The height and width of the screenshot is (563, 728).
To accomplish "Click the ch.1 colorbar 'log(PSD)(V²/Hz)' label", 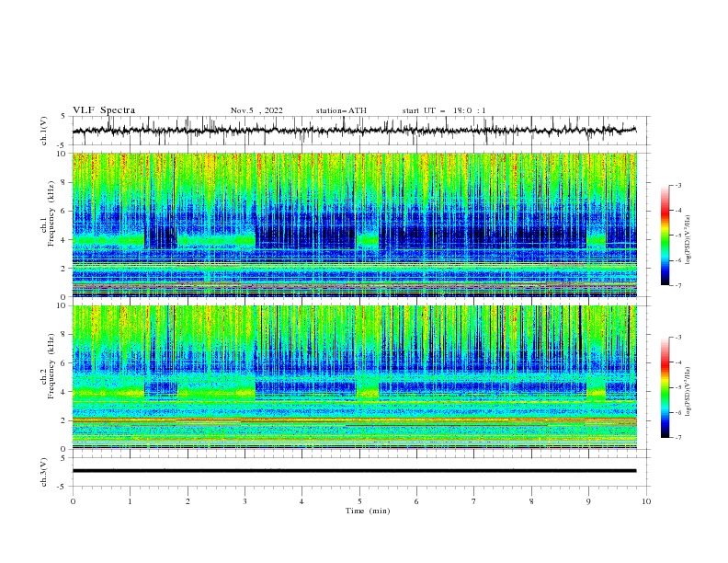I will (x=688, y=239).
